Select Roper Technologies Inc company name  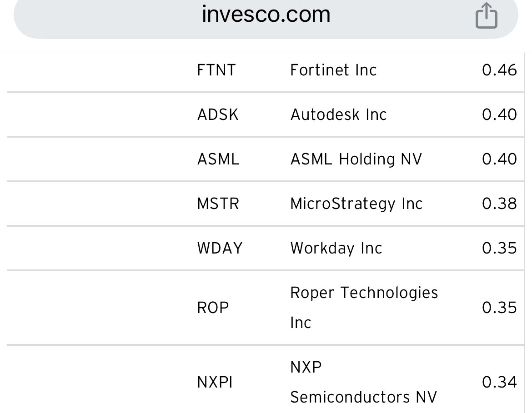[364, 308]
